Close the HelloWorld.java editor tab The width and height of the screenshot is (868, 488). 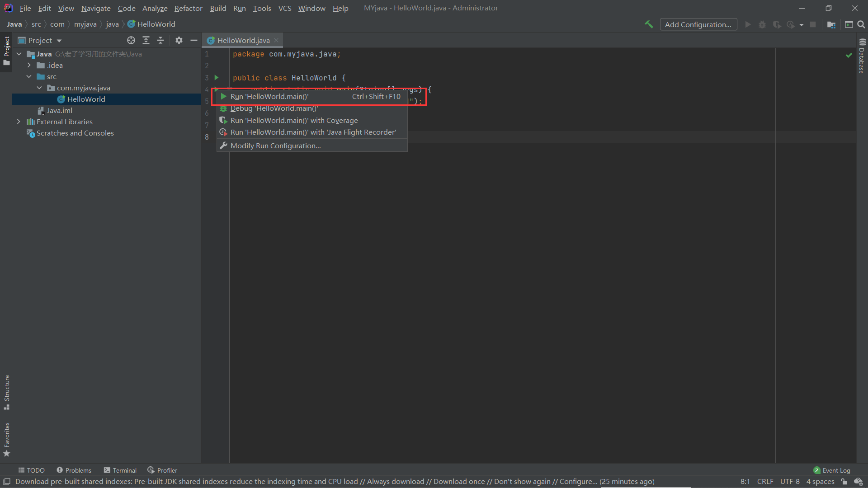pos(276,40)
